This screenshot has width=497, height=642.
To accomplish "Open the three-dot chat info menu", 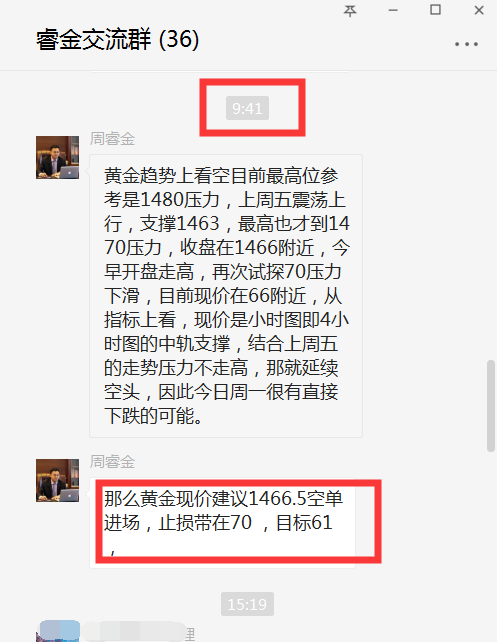I will 466,44.
